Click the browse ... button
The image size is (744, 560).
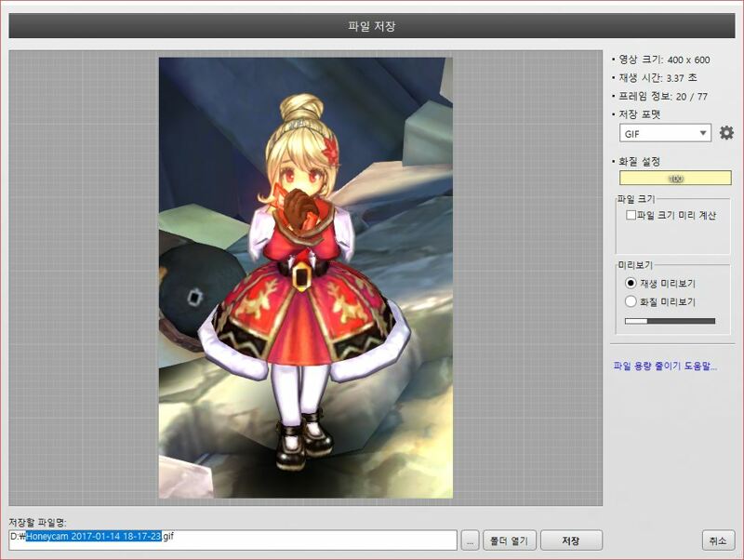[470, 540]
